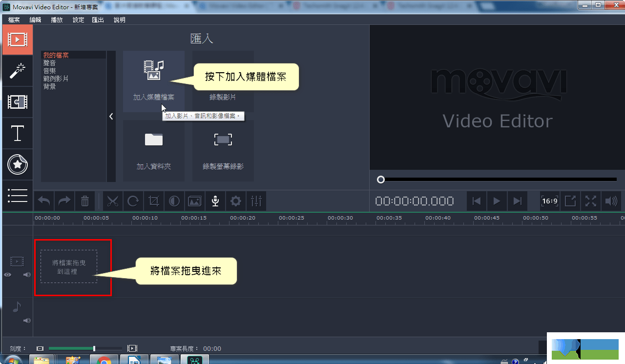This screenshot has width=625, height=364.
Task: Detach the preview window
Action: 570,201
